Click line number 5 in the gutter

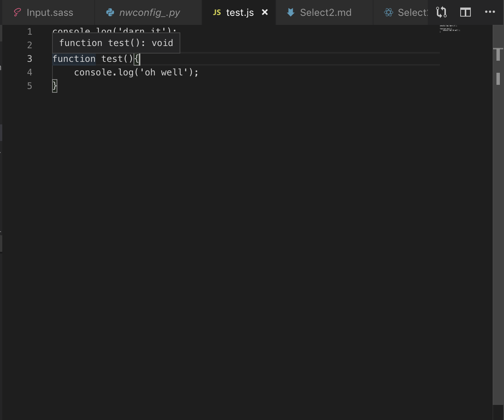[30, 86]
